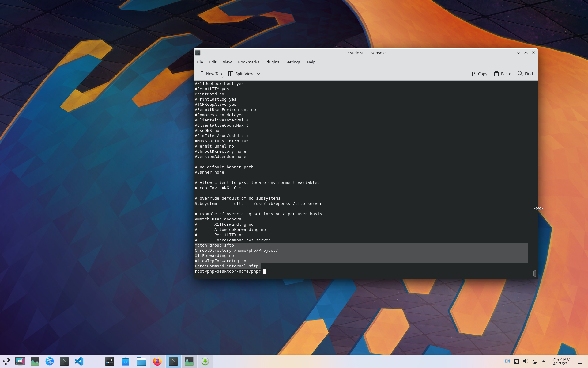Click the Show Desktop panel button

pos(580,361)
